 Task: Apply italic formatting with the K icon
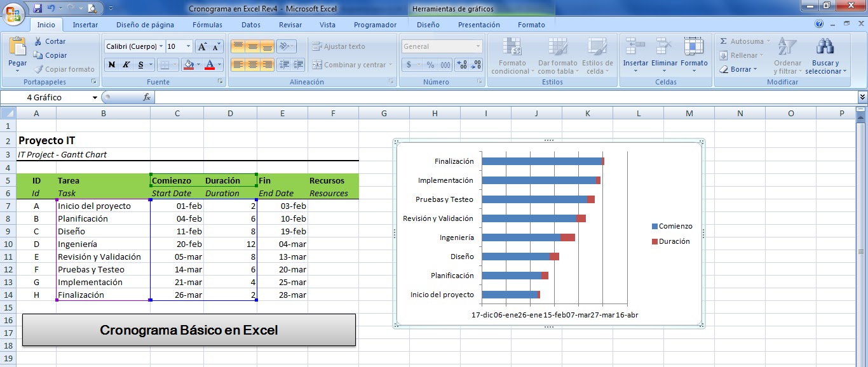(x=126, y=65)
